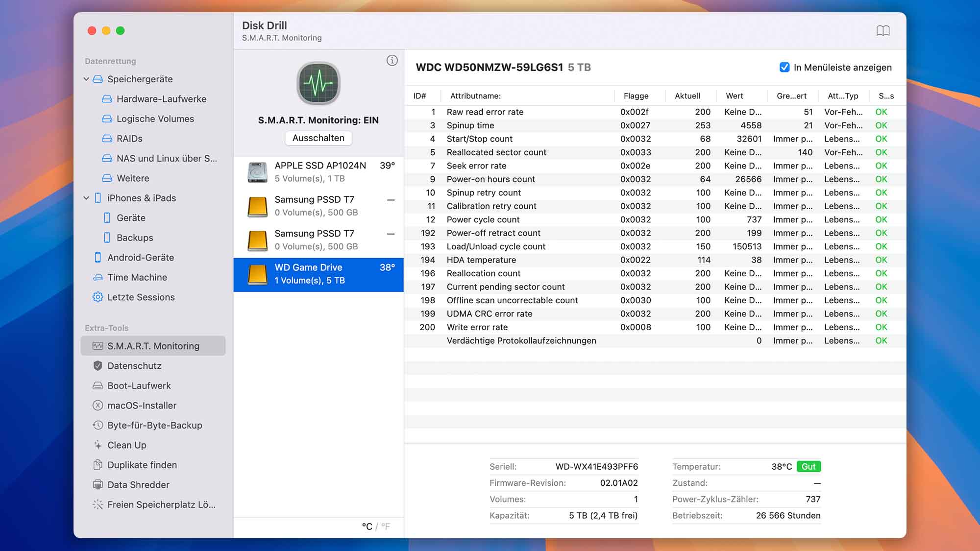
Task: Click the Boot-Laufwerk icon
Action: (98, 385)
